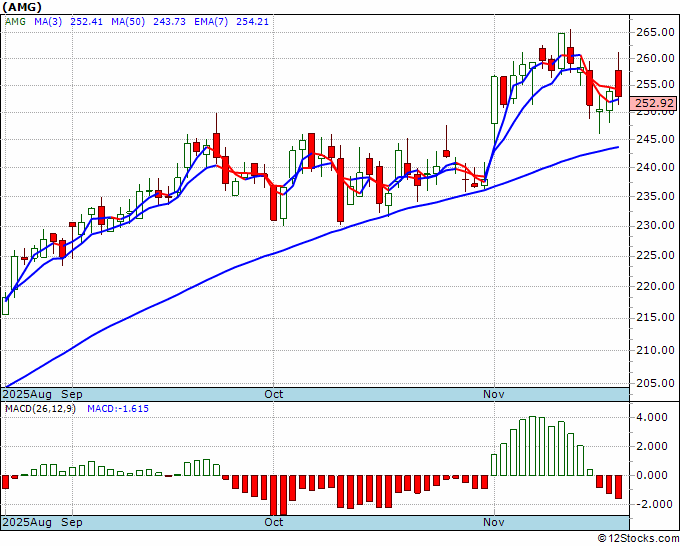The image size is (680, 546).
Task: Click the 240.00 price axis label
Action: tap(655, 167)
